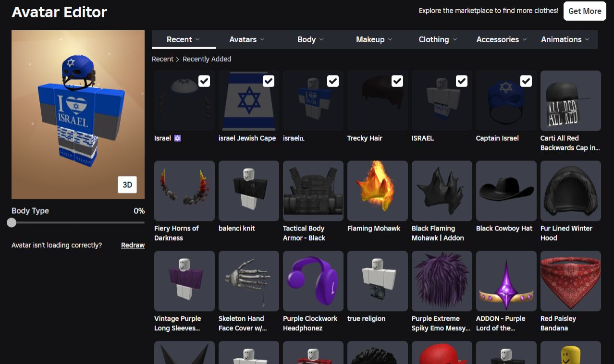Click the israel Jewish Cape thumbnail
This screenshot has width=614, height=364.
pyautogui.click(x=249, y=100)
